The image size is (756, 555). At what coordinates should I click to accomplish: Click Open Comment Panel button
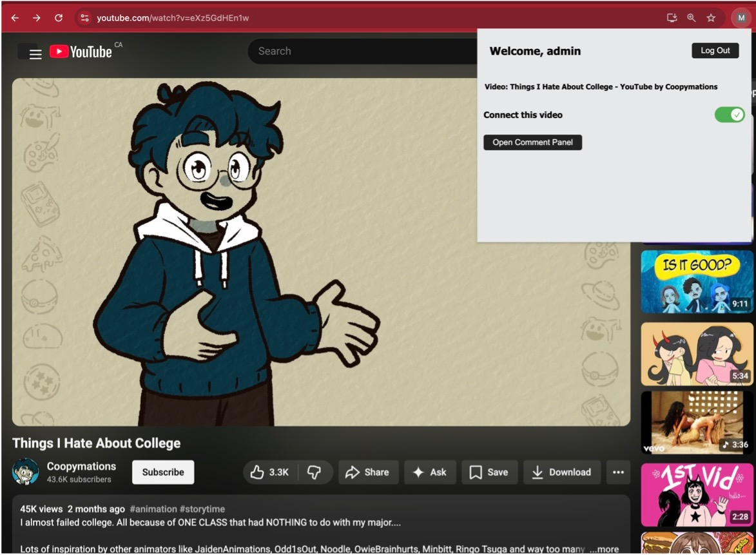pos(532,142)
